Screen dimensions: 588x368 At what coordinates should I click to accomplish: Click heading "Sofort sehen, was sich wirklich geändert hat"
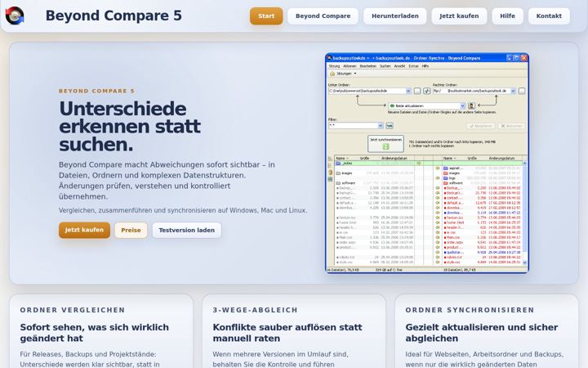(x=95, y=333)
